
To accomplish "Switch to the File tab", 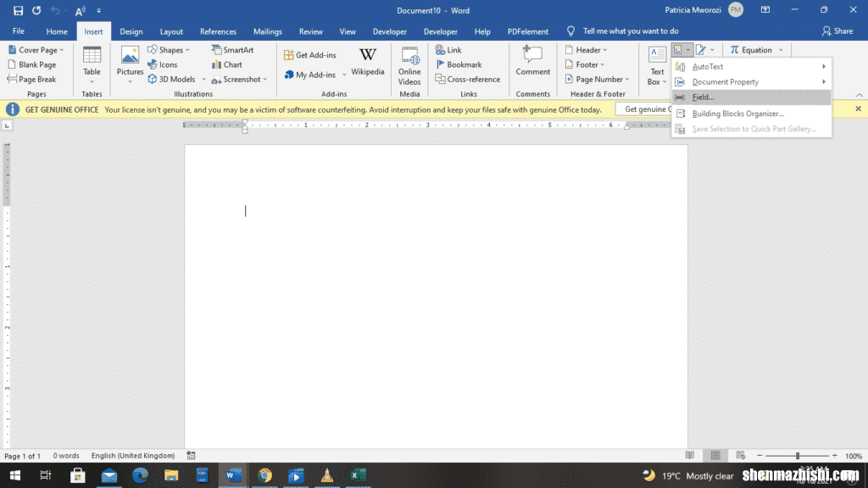I will click(19, 31).
